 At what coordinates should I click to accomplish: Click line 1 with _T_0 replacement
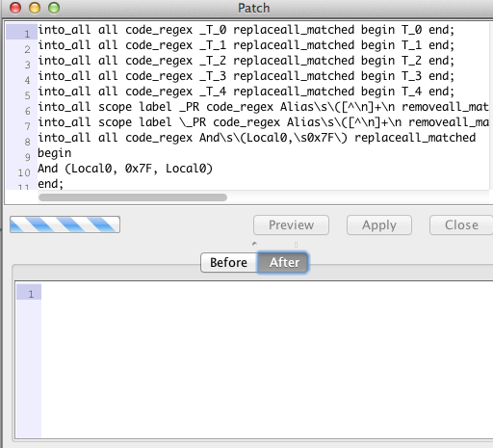coord(246,30)
